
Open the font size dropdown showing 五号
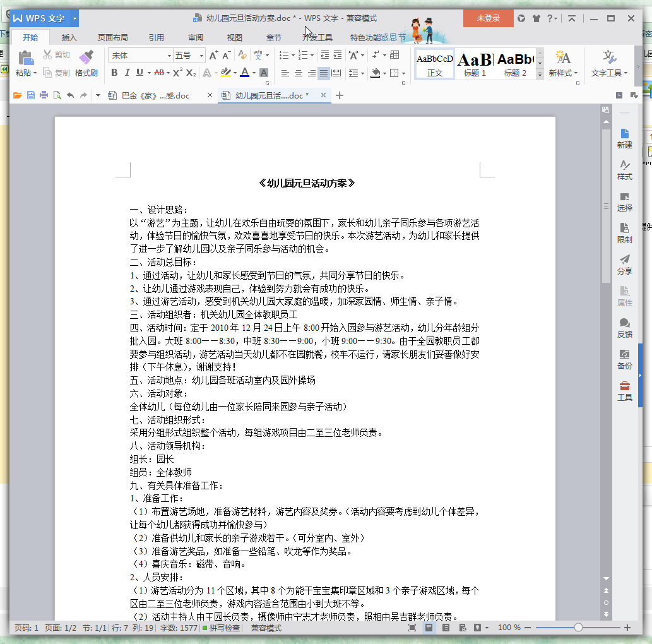pyautogui.click(x=201, y=56)
